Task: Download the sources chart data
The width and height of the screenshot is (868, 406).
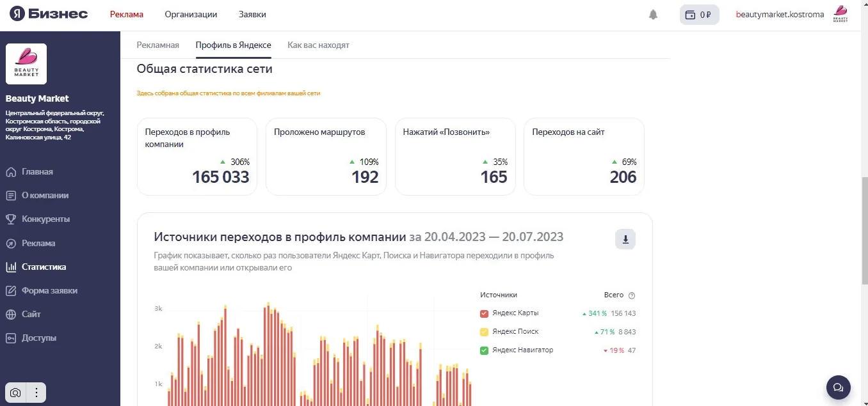Action: 625,239
